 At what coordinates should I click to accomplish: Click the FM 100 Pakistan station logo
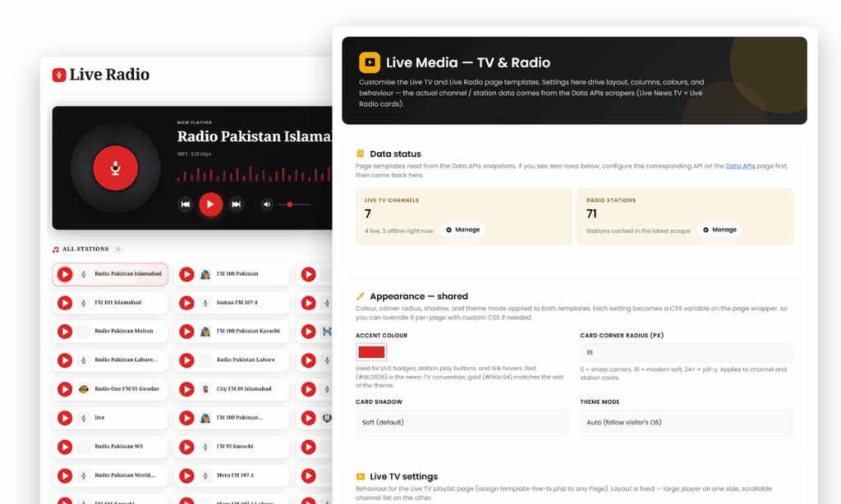[x=205, y=274]
